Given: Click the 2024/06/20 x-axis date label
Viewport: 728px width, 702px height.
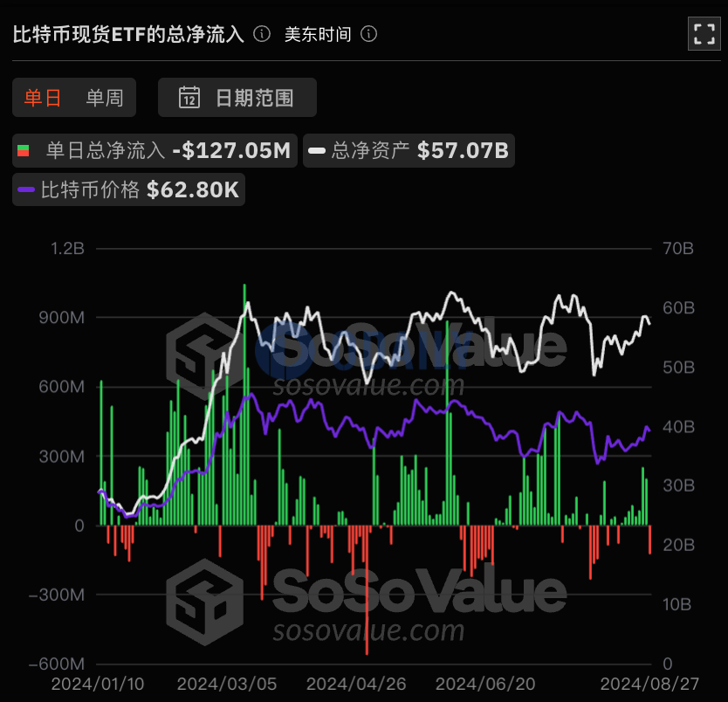Looking at the screenshot, I should click(485, 684).
